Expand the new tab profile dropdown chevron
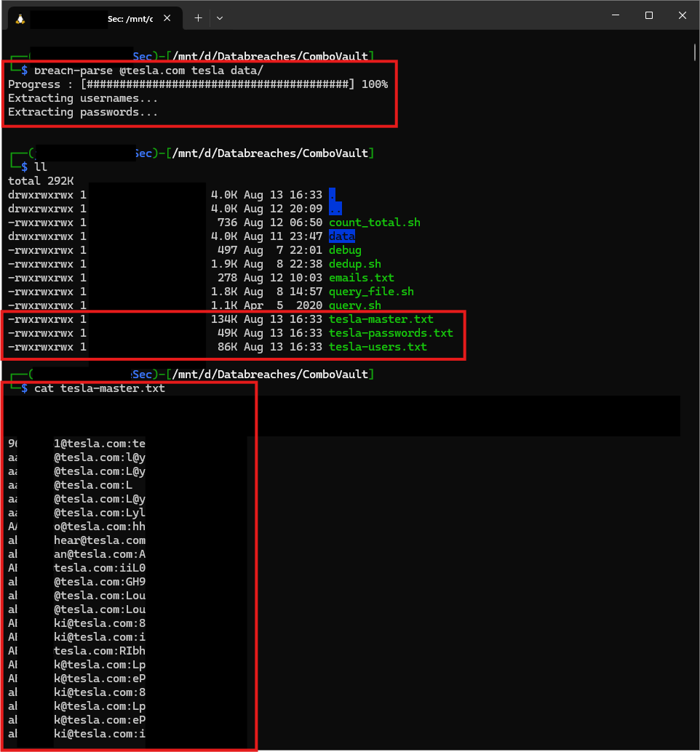700x752 pixels. click(x=220, y=17)
